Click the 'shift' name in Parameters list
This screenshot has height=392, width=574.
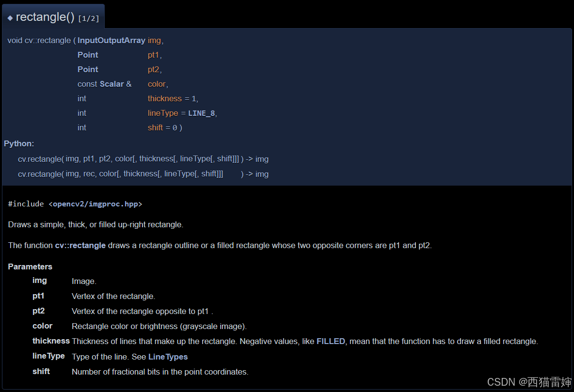coord(41,371)
